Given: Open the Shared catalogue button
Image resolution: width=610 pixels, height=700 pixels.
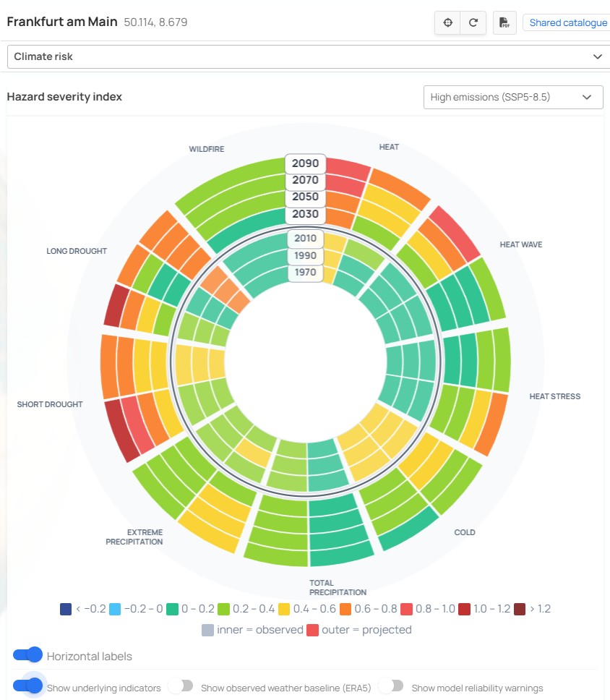Looking at the screenshot, I should click(x=567, y=22).
